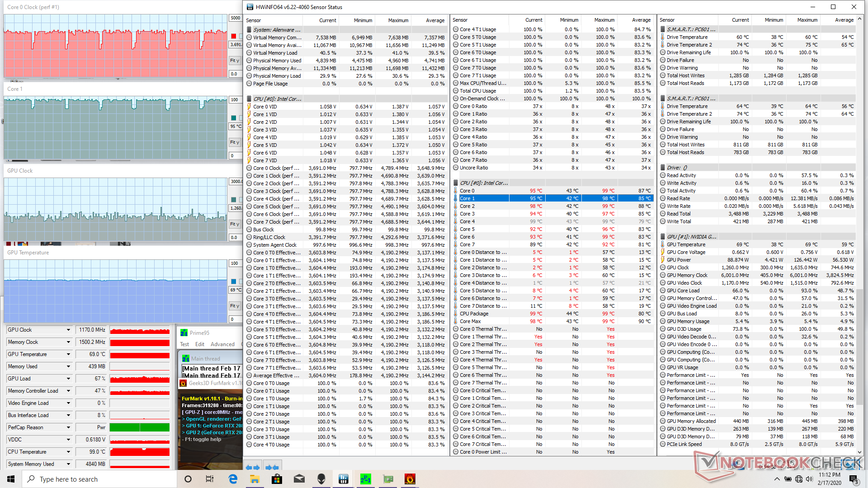Open the Advanced menu in Prime95
The height and width of the screenshot is (488, 868).
222,344
